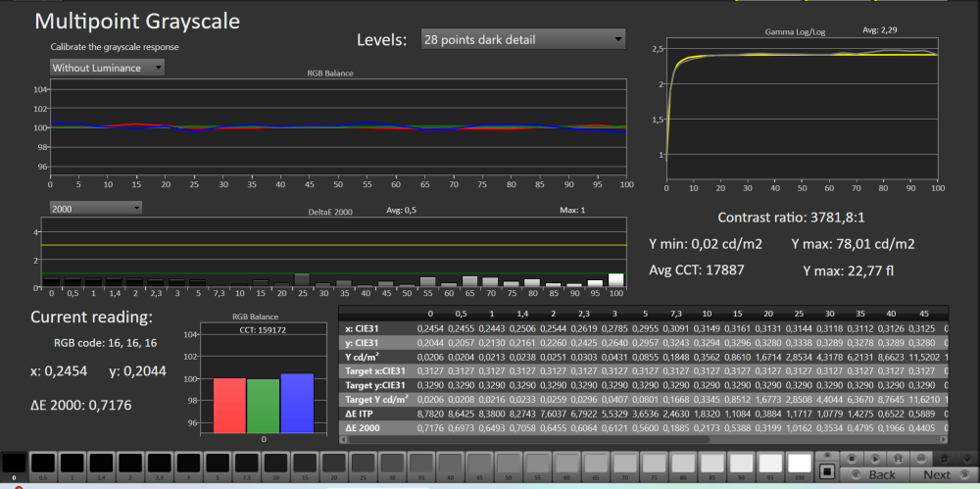Expand the small up-arrow above pattern icon
Viewport: 980px width, 489px height.
(827, 456)
